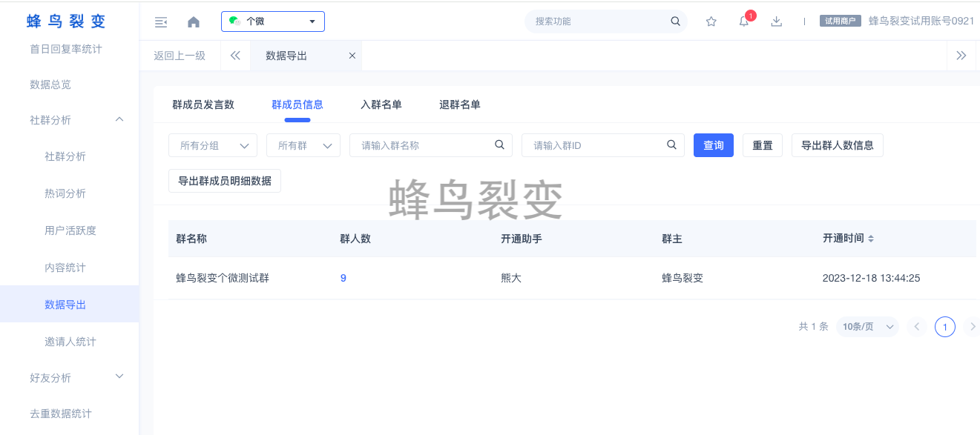The width and height of the screenshot is (980, 435).
Task: Click 导出群成员明细数据 button
Action: pos(224,181)
